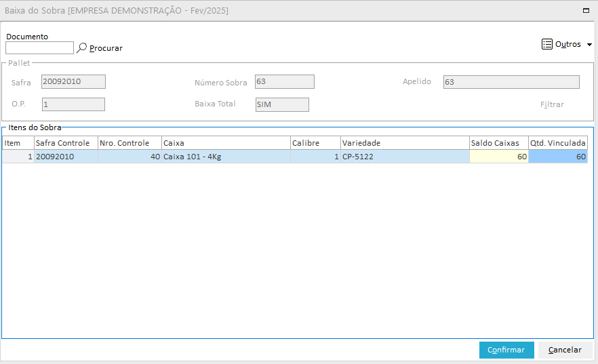This screenshot has width=598, height=364.
Task: Select the CP-5122 variedade cell
Action: (405, 157)
